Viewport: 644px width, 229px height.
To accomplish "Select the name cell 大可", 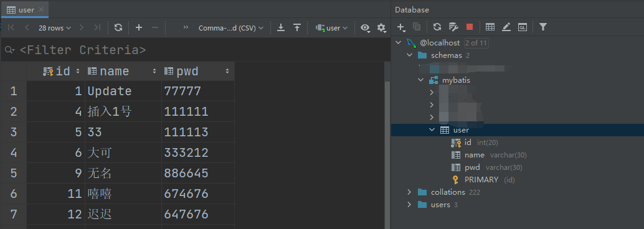I will [x=123, y=152].
